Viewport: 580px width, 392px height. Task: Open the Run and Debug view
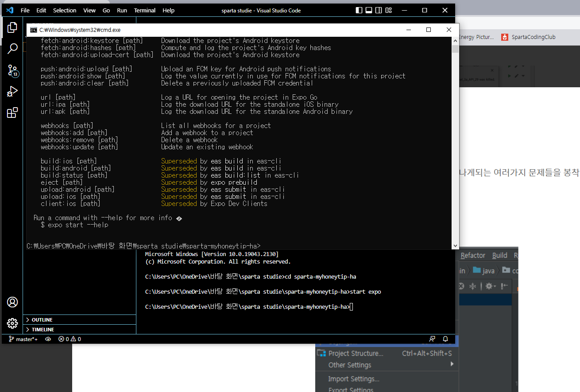point(12,92)
